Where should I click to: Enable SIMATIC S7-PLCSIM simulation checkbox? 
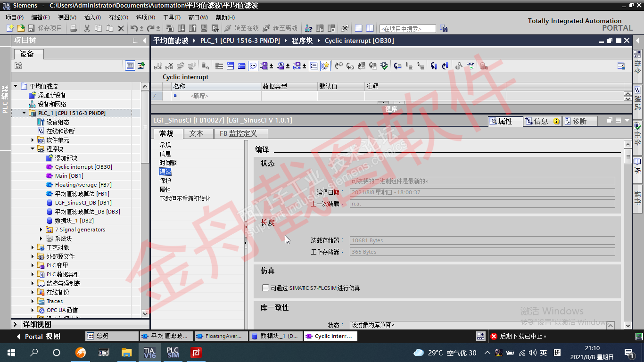coord(265,288)
